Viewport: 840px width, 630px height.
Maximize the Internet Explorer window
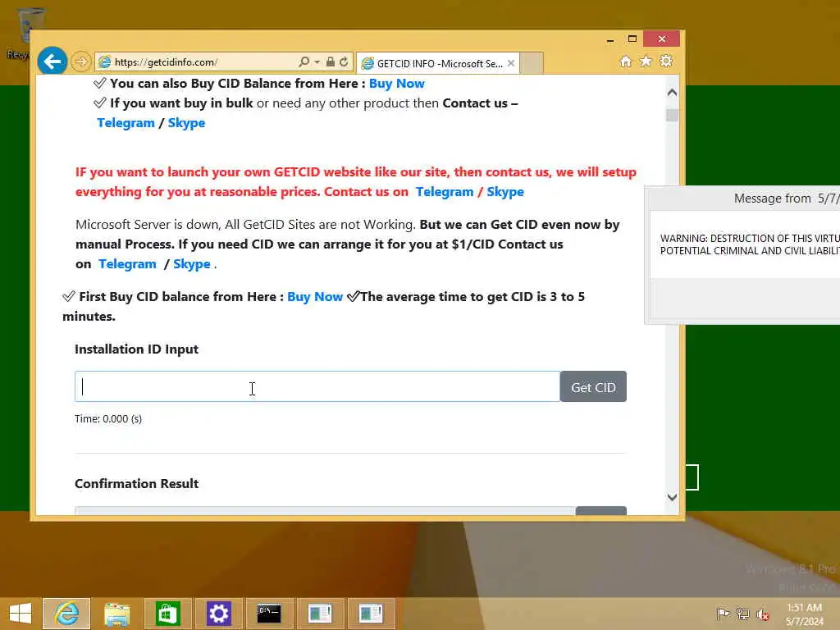click(632, 39)
